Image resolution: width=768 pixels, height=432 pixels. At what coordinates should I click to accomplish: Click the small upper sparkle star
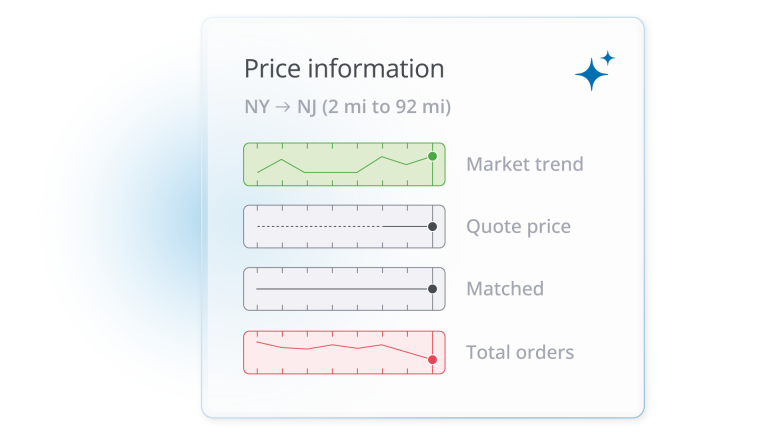[x=607, y=58]
